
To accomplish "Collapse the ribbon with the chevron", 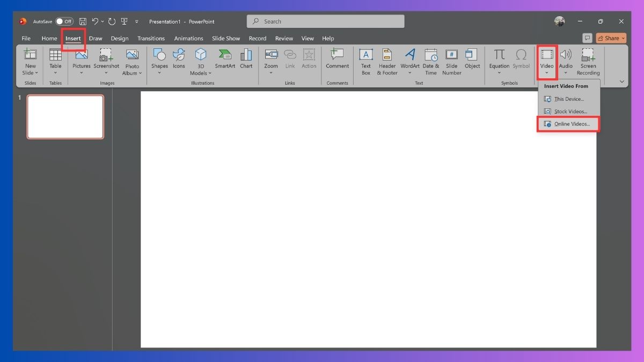I will coord(622,82).
